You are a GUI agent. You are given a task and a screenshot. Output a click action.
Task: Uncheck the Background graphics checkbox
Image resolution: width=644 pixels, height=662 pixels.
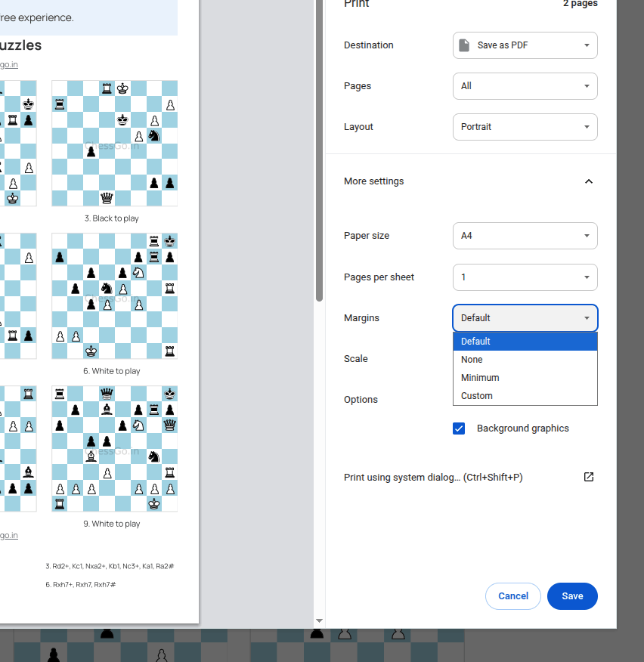tap(459, 428)
